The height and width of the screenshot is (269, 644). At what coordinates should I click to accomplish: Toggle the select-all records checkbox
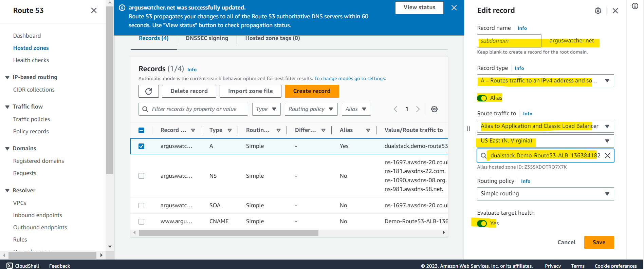142,130
